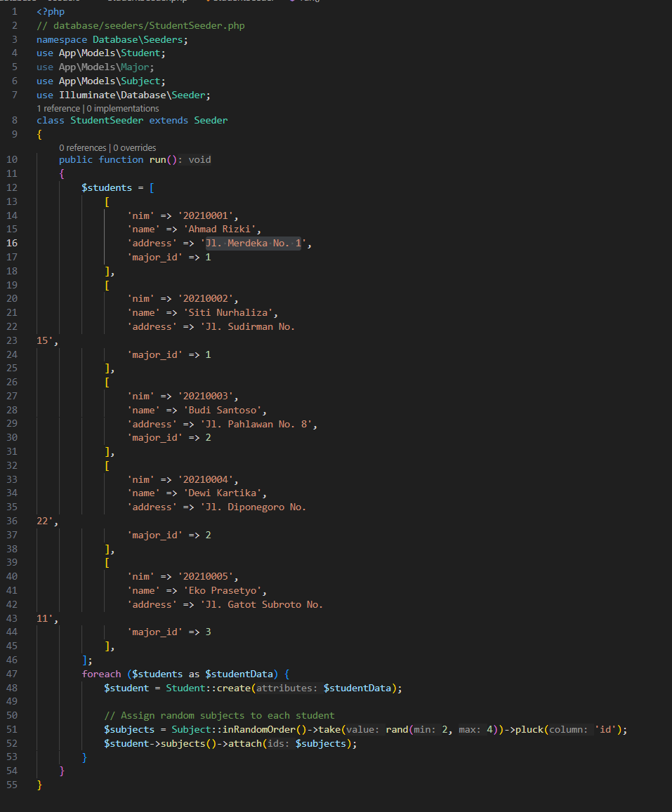Image resolution: width=672 pixels, height=812 pixels.
Task: Click the attach method on line 52
Action: point(244,743)
